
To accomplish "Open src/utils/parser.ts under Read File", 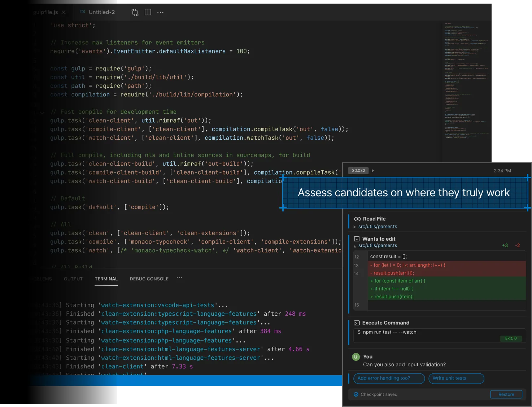I will pos(378,227).
